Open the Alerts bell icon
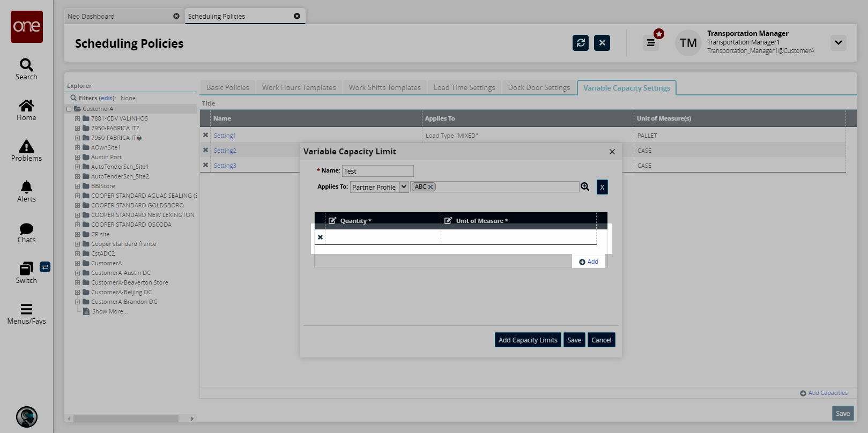Screen dimensions: 868x433 pos(26,187)
